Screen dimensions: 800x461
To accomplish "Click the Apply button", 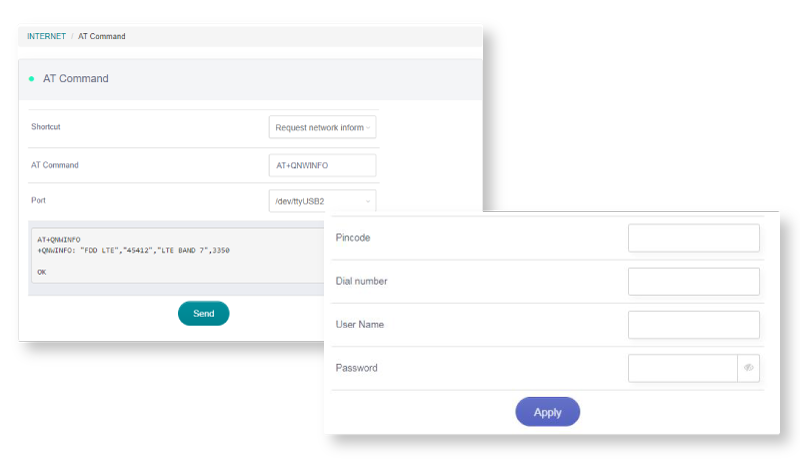I will pos(547,412).
